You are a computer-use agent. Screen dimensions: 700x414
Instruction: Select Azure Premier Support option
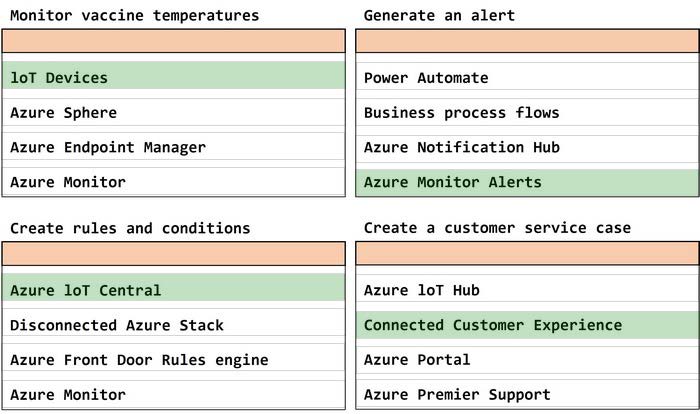[527, 394]
